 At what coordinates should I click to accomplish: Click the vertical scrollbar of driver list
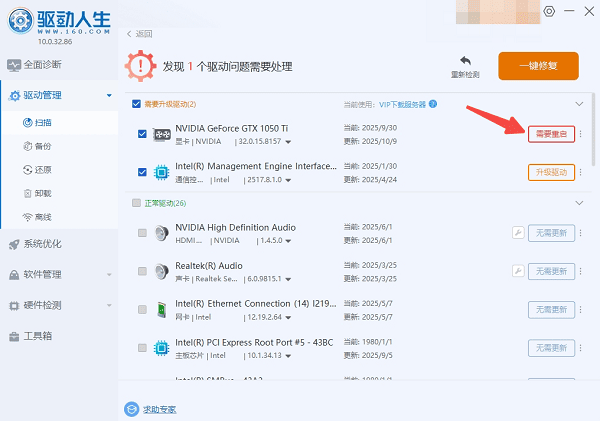tap(595, 130)
